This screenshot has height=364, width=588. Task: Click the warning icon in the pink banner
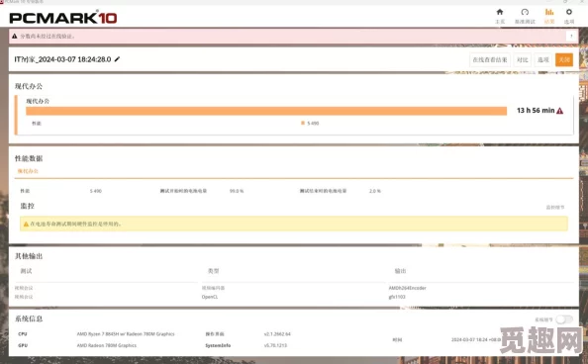point(14,36)
